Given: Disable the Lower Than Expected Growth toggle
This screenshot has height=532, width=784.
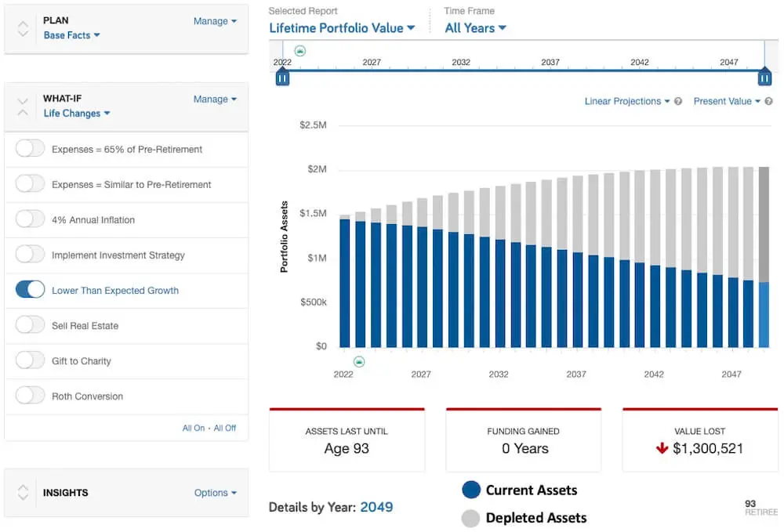Looking at the screenshot, I should pyautogui.click(x=31, y=290).
